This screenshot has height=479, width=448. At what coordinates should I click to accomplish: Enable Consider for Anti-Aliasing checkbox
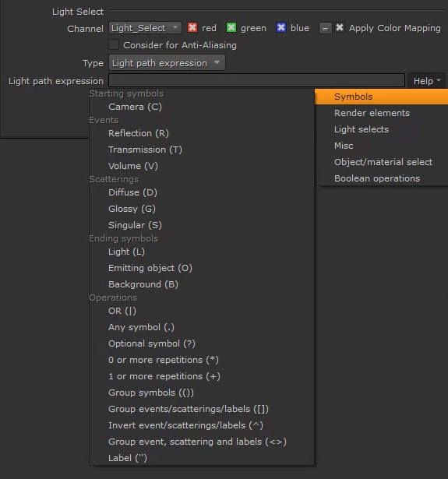(114, 44)
